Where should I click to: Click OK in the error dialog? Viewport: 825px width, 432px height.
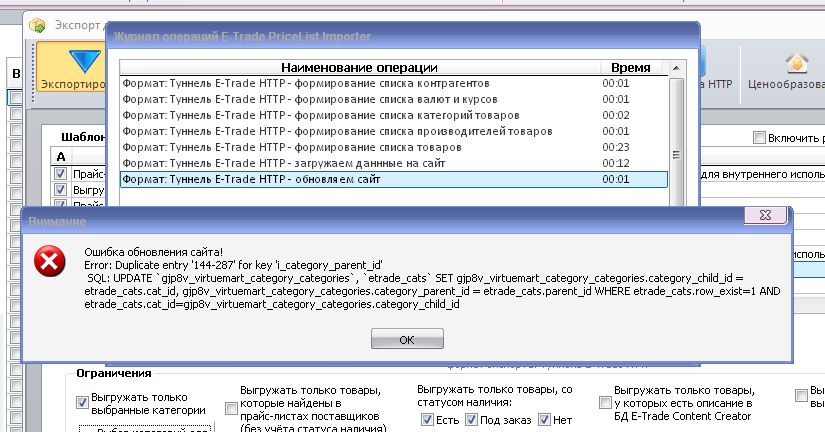click(x=407, y=339)
